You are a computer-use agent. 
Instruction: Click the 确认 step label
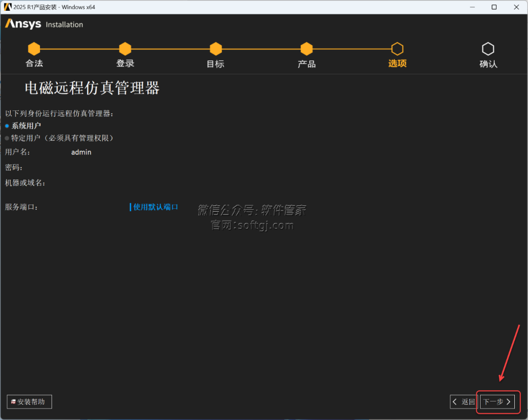coord(488,64)
